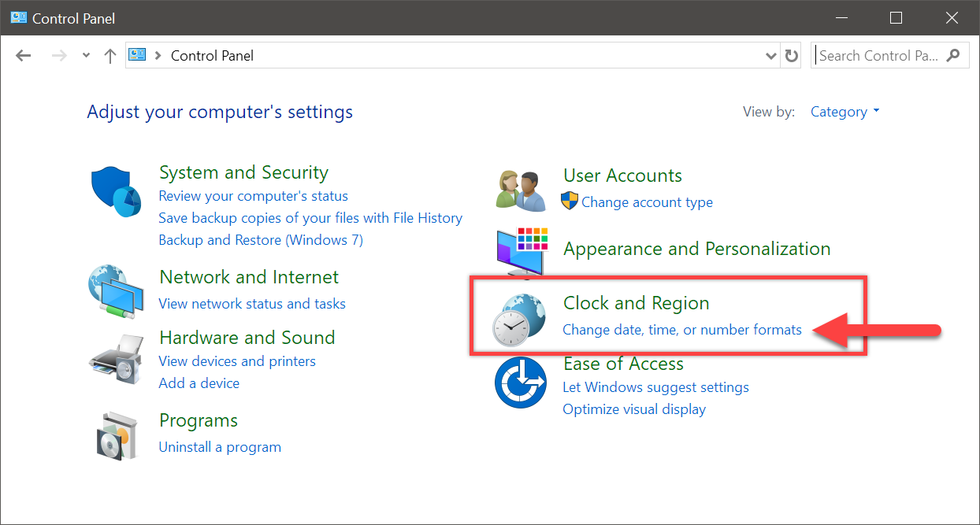
Task: Open Programs heading
Action: (x=199, y=420)
